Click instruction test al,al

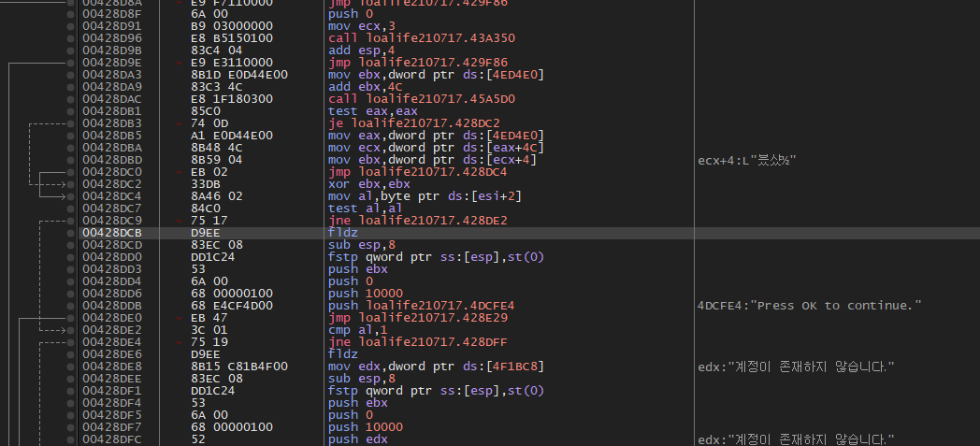[365, 209]
